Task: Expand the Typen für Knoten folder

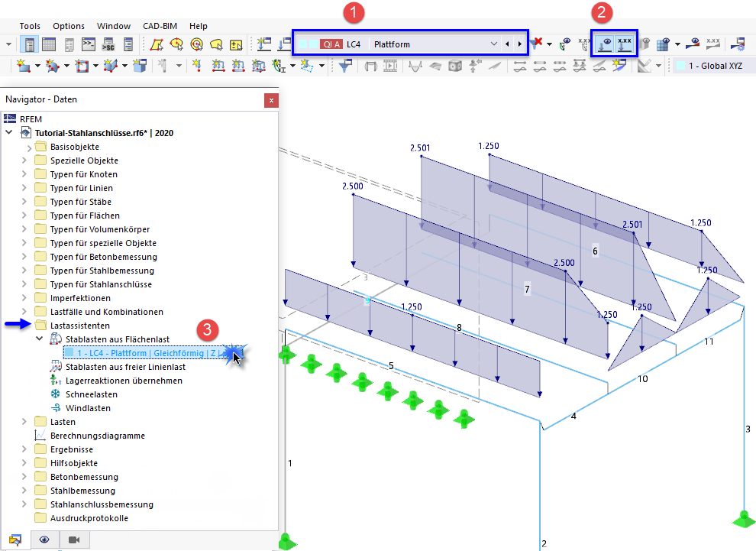Action: tap(24, 174)
